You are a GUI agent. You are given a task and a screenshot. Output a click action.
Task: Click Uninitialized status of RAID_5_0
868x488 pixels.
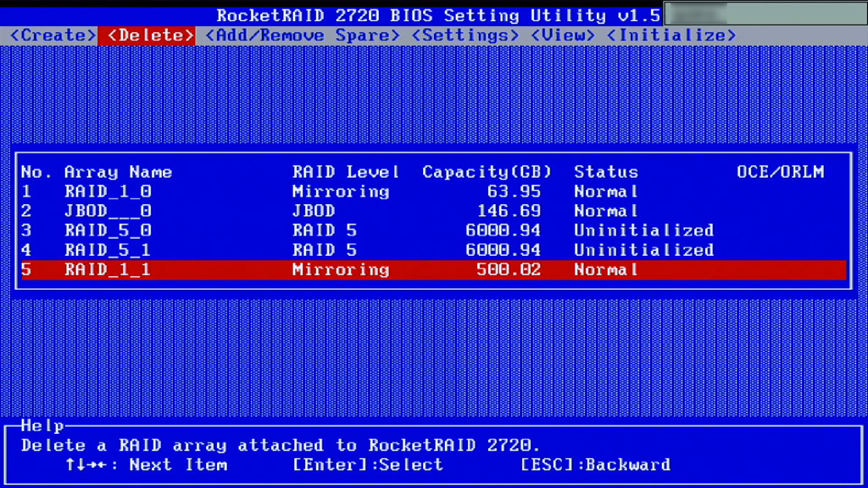[x=644, y=230]
